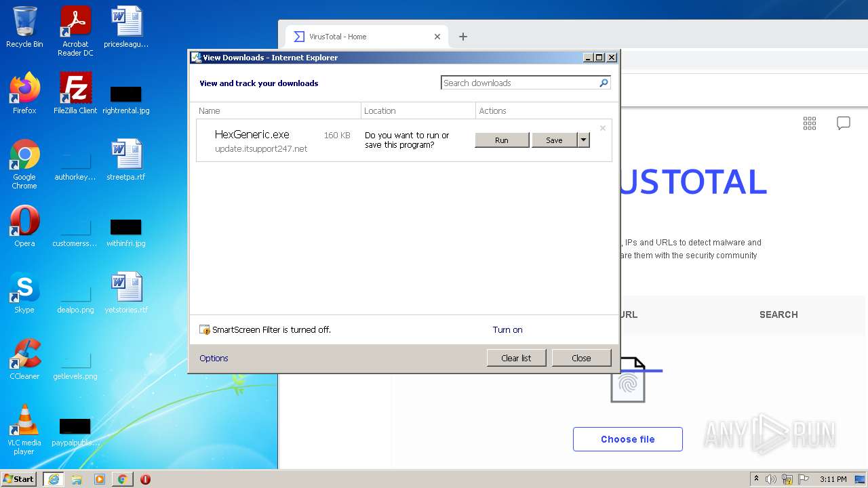The height and width of the screenshot is (488, 868).
Task: Switch to the SEARCH tab on VirusTotal
Action: 778,314
